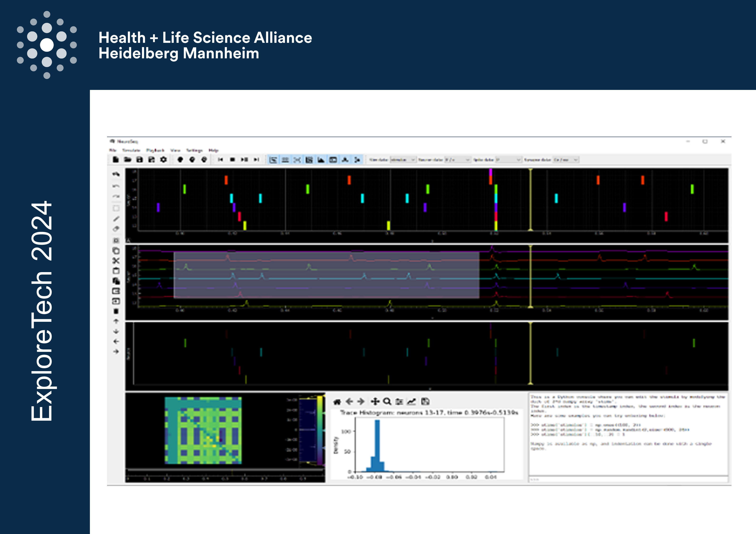Click the redo arrow in left toolbar
The height and width of the screenshot is (534, 756).
[116, 196]
